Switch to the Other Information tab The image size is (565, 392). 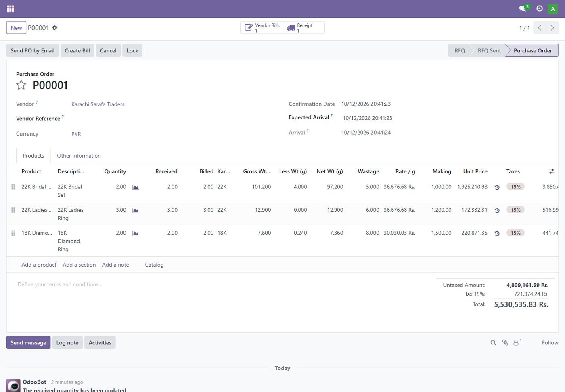79,156
